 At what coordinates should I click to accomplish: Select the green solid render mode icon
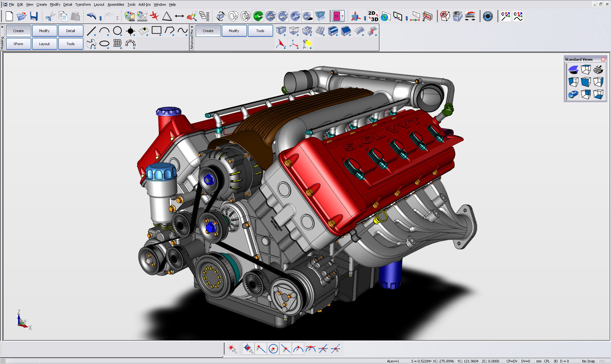click(x=258, y=16)
